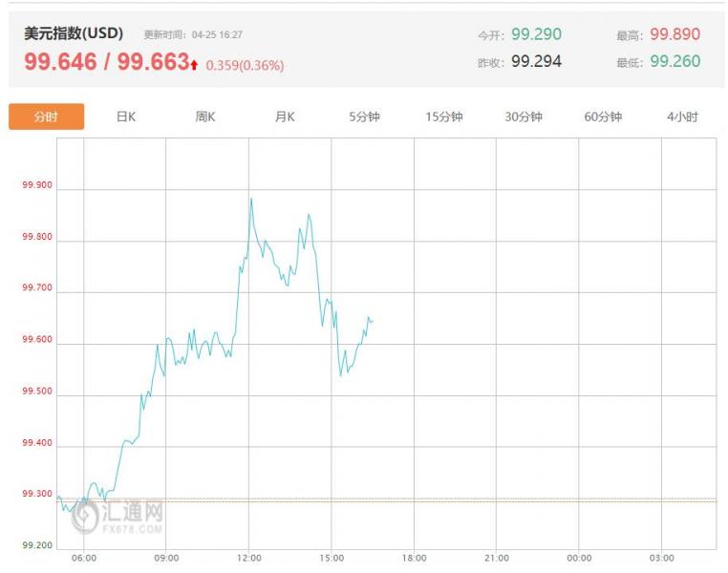Click the 今开 value 99.290
Image resolution: width=728 pixels, height=573 pixels.
coord(536,34)
